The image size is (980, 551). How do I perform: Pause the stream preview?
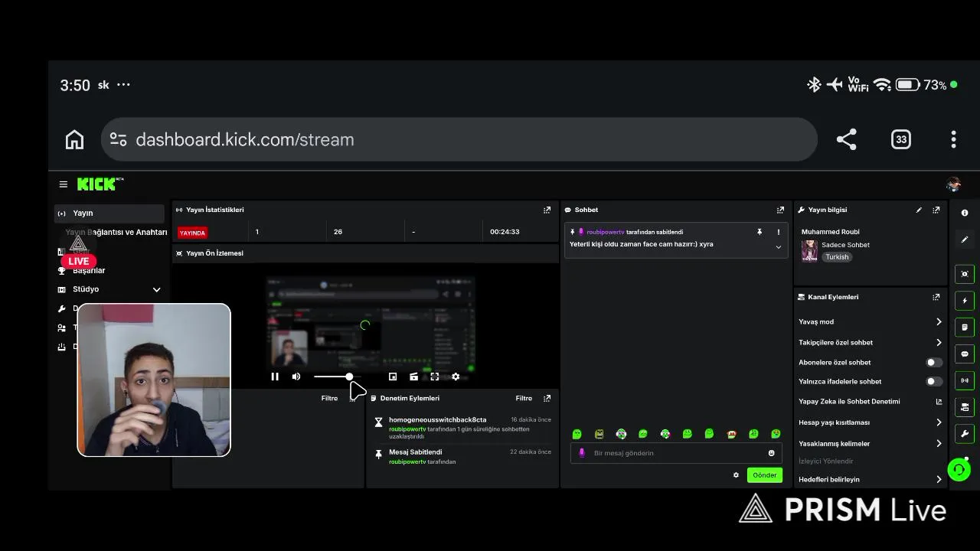coord(275,377)
